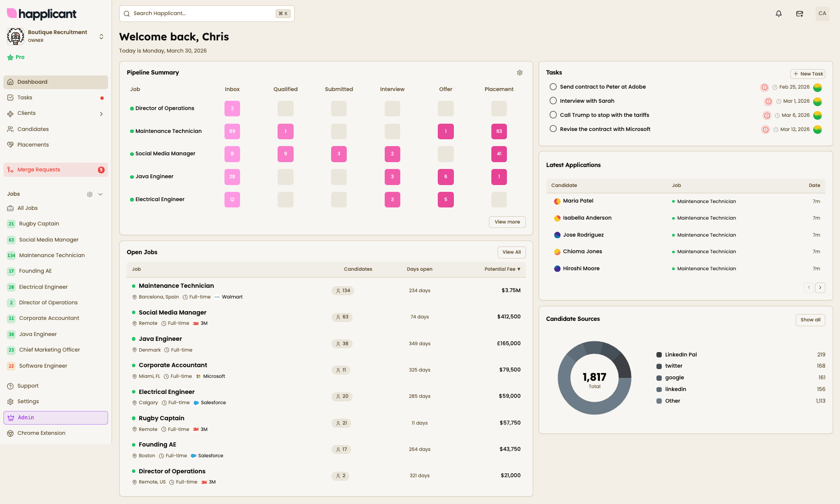840x504 pixels.
Task: Collapse the Jobs section chevron
Action: 100,194
